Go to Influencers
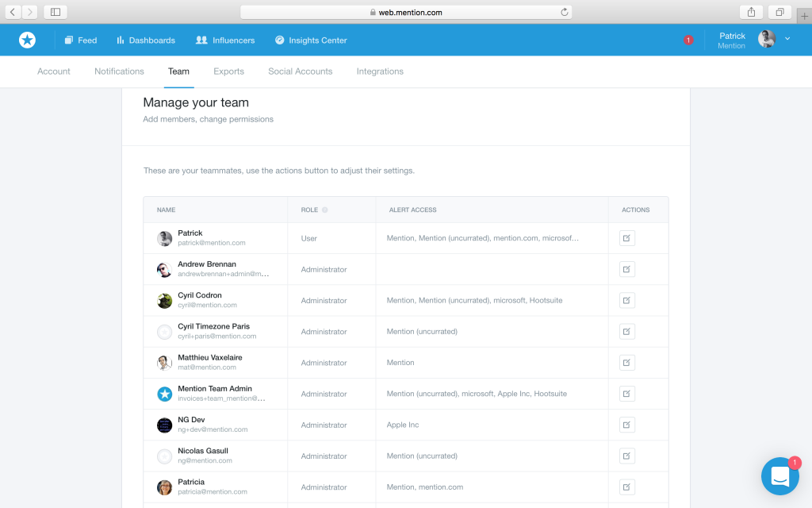The width and height of the screenshot is (812, 508). [x=225, y=40]
